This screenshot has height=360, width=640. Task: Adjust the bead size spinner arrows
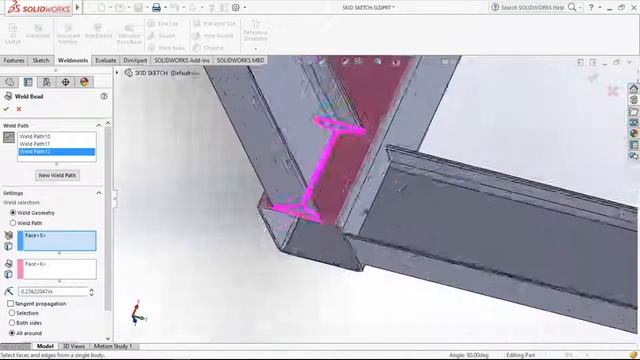(x=91, y=291)
